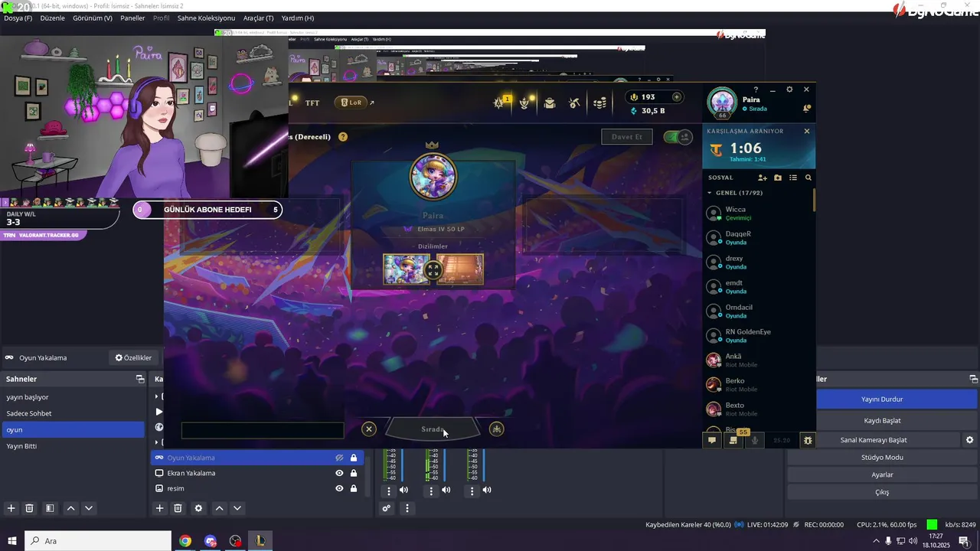Click Kaydı Başlat to start recording
Viewport: 980px width, 551px height.
(x=882, y=420)
